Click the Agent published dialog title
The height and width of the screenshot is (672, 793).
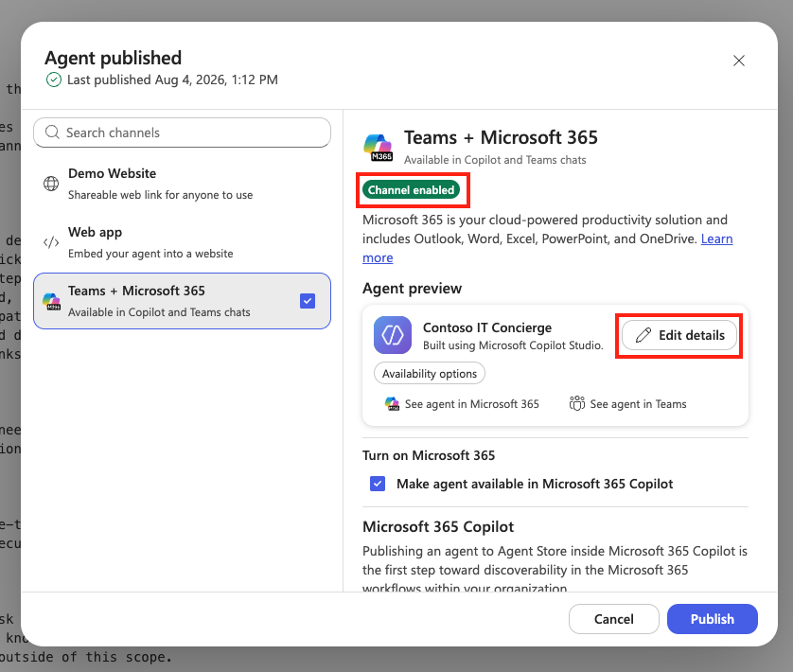point(114,58)
